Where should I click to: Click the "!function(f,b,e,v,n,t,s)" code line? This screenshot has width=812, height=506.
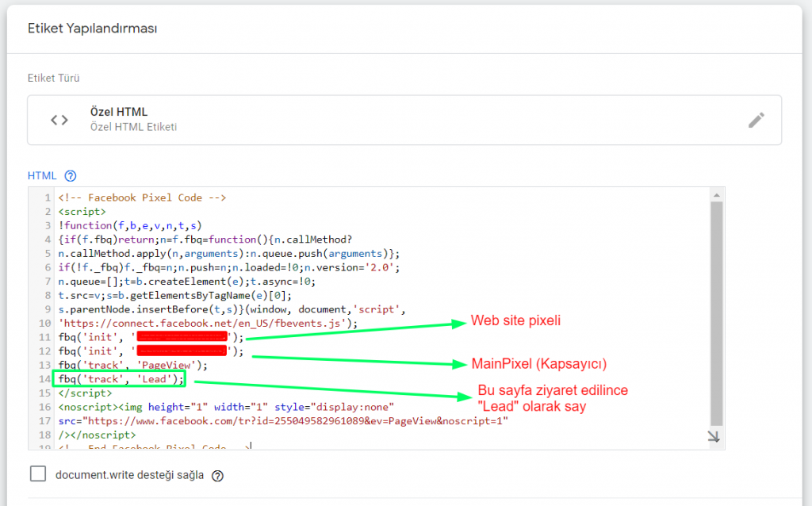point(130,226)
